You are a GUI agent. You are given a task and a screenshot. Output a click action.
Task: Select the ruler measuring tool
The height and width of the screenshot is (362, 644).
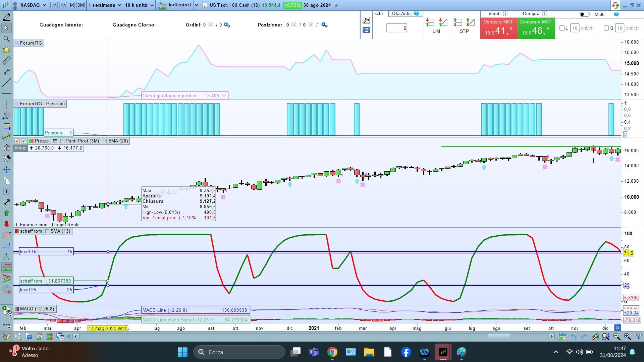tap(6, 61)
